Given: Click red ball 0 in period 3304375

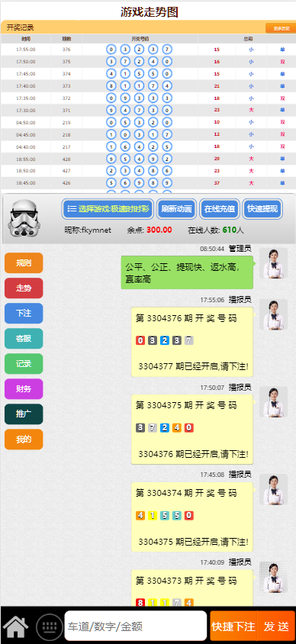Looking at the screenshot, I should point(189,428).
